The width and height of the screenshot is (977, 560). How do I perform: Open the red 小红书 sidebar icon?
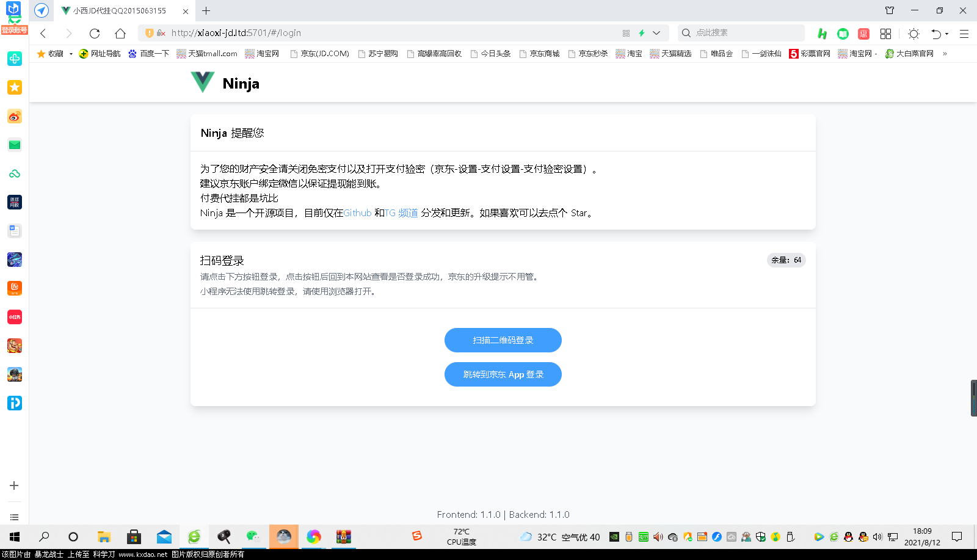[15, 317]
